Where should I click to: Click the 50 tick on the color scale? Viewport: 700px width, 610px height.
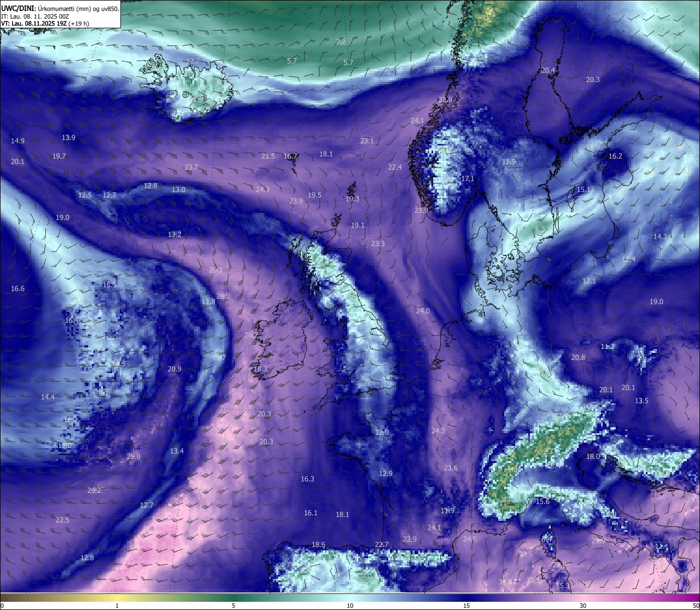pyautogui.click(x=696, y=606)
